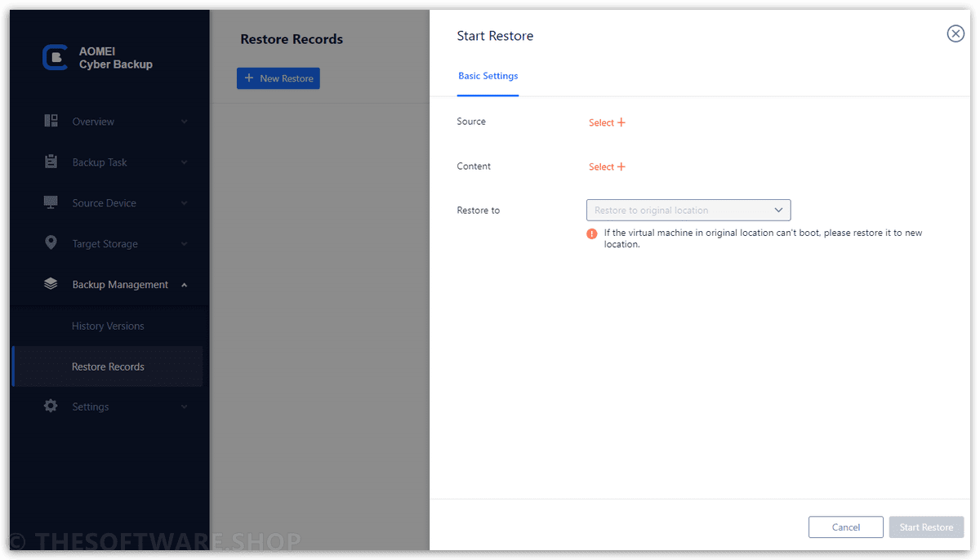Click the Overview dashboard icon in sidebar
This screenshot has width=980, height=560.
(x=51, y=121)
